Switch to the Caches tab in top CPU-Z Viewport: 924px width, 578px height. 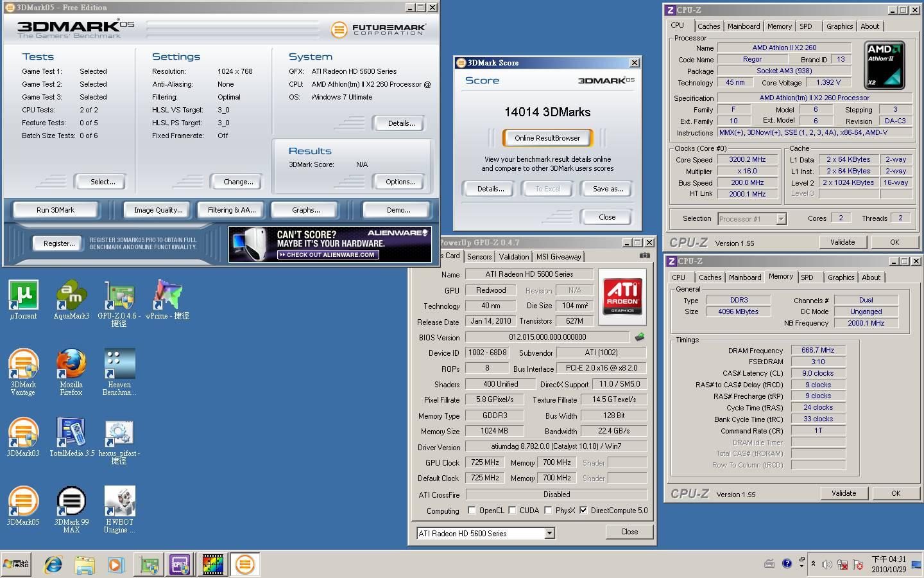[x=708, y=26]
